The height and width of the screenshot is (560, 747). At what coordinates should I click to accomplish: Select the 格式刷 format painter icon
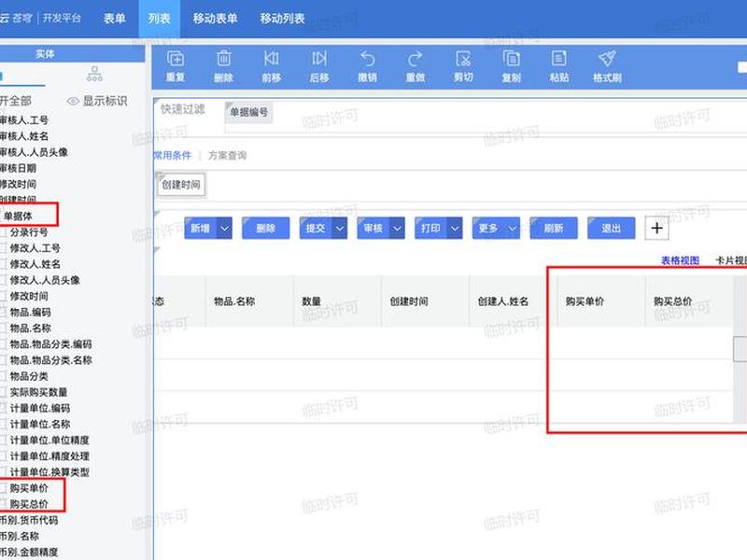(x=607, y=59)
